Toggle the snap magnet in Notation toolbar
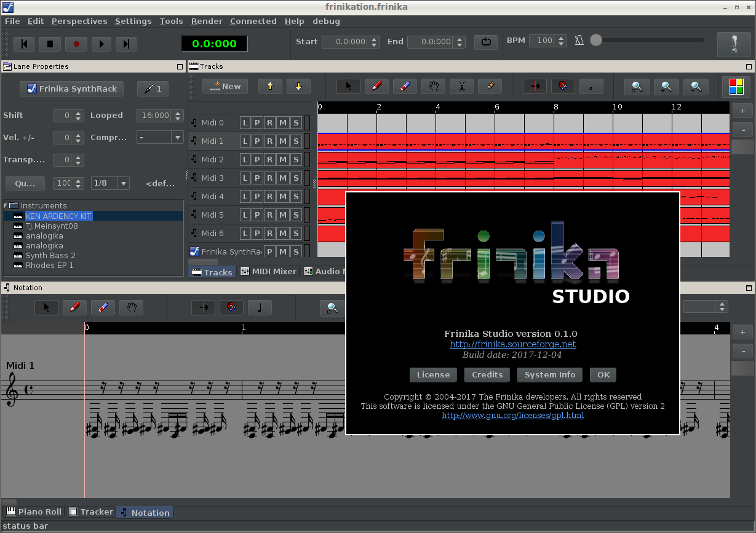 click(x=231, y=307)
